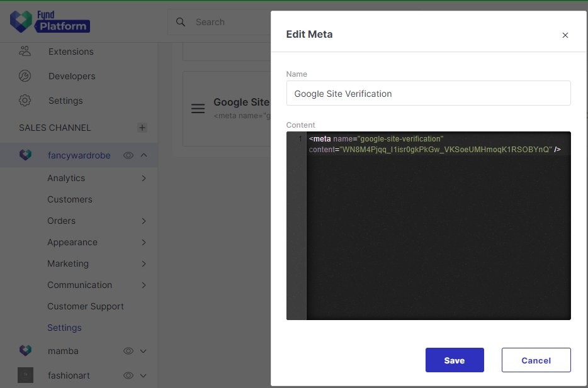
Task: Save the meta tag changes
Action: [455, 360]
